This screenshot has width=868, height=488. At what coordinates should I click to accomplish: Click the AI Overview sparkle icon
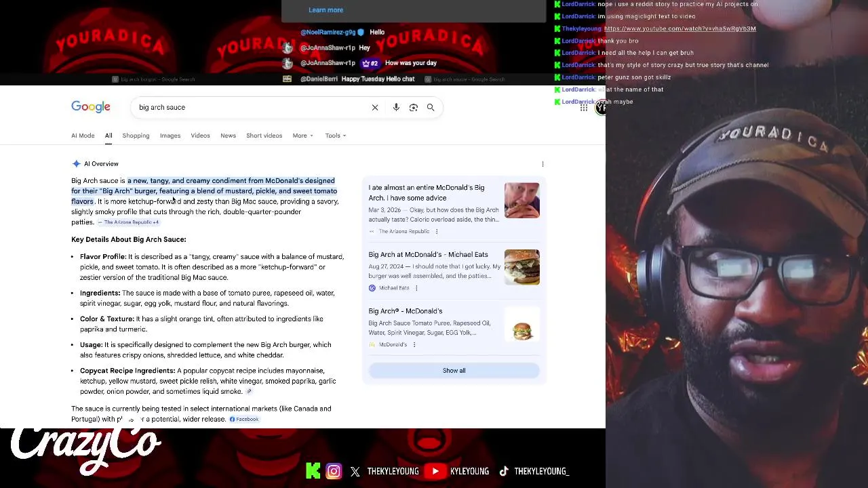tap(76, 163)
